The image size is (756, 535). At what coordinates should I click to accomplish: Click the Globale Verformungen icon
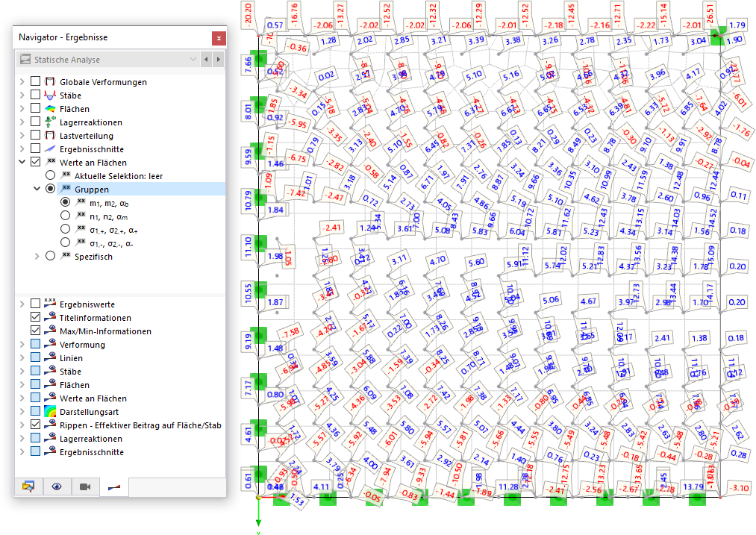point(50,81)
